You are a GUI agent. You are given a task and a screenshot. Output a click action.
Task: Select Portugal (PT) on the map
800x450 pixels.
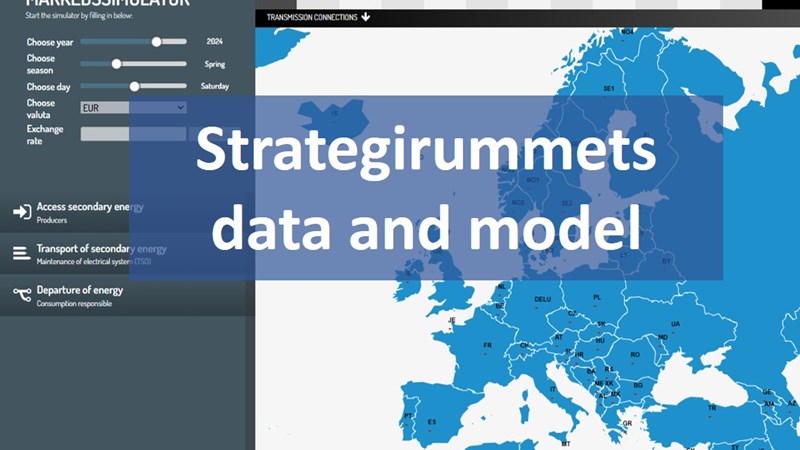coord(408,416)
